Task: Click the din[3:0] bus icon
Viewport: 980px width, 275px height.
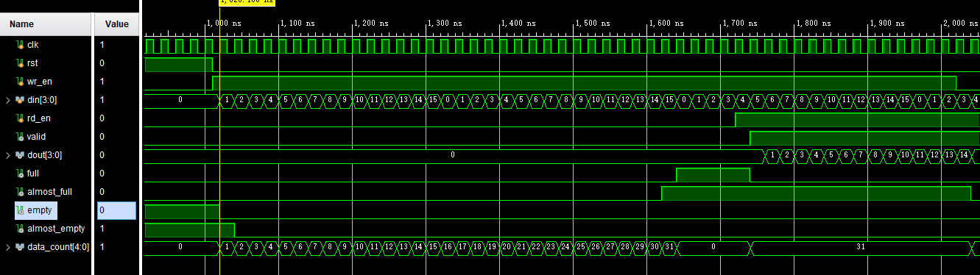Action: 21,100
